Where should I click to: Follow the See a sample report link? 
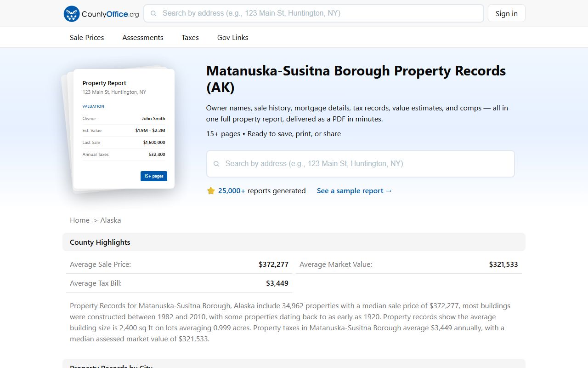point(355,190)
